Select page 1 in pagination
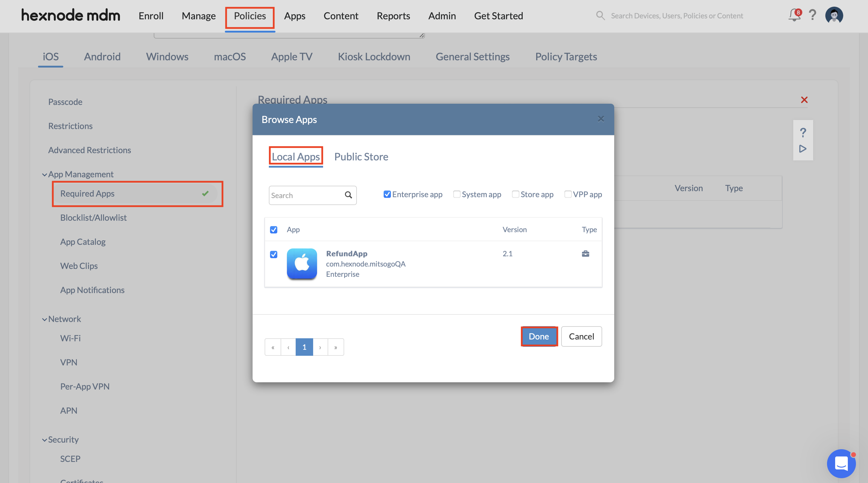This screenshot has width=868, height=483. pyautogui.click(x=304, y=347)
